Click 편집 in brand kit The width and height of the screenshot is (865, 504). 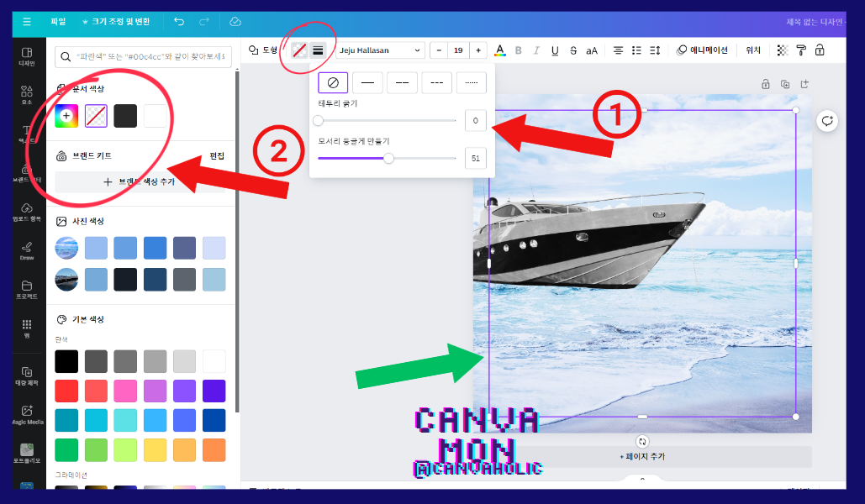[x=217, y=156]
